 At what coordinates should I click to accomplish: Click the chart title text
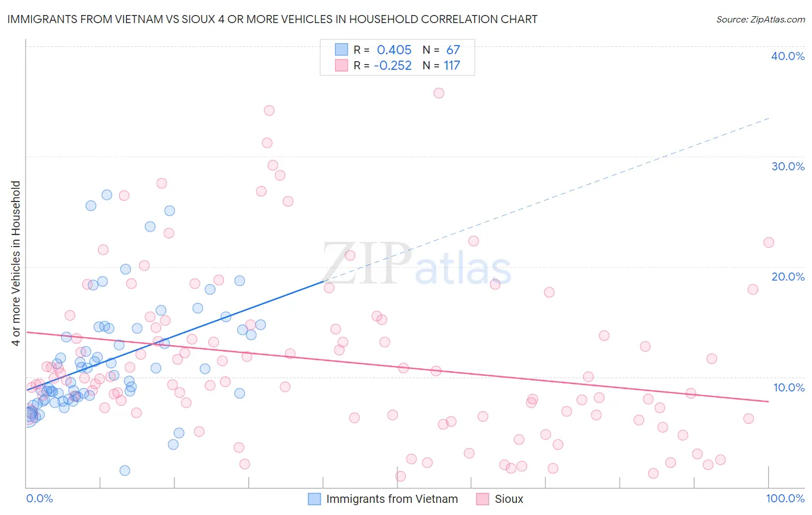point(272,19)
